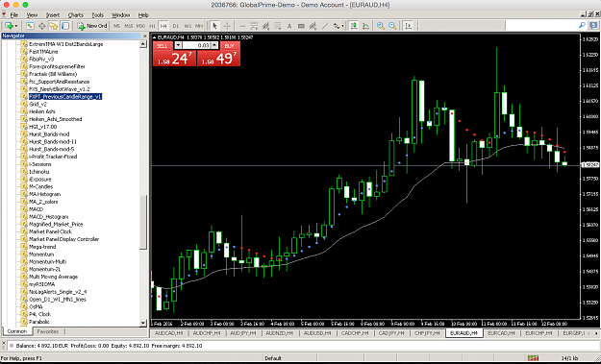
Task: Click the blue search magnifier icon
Action: coord(582,25)
